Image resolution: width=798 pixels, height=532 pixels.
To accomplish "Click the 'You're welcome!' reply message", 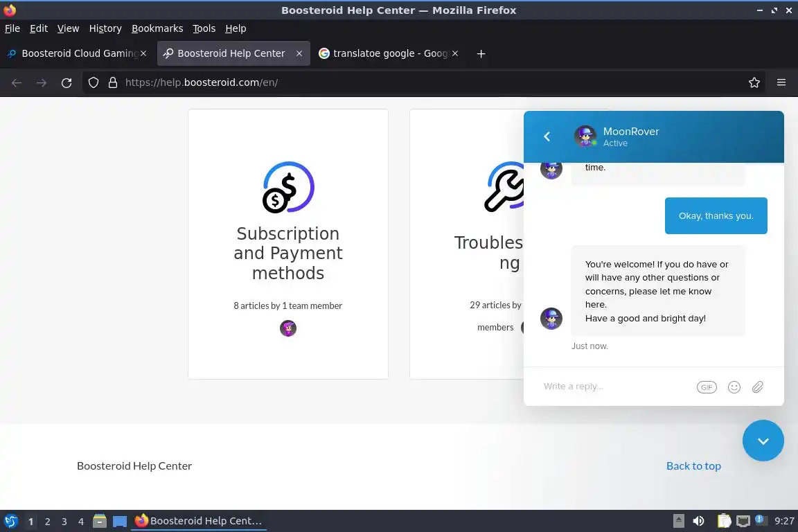I will pyautogui.click(x=658, y=291).
